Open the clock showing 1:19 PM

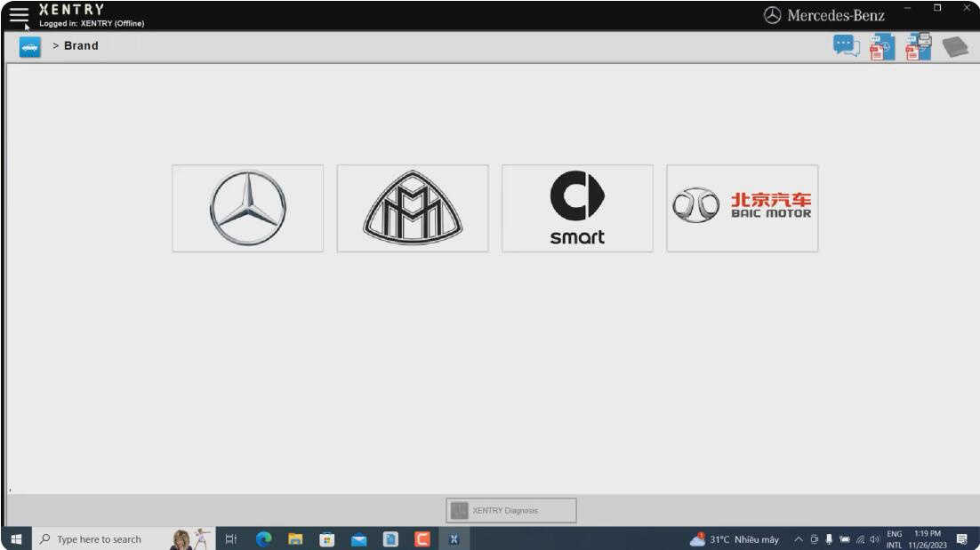coord(928,539)
